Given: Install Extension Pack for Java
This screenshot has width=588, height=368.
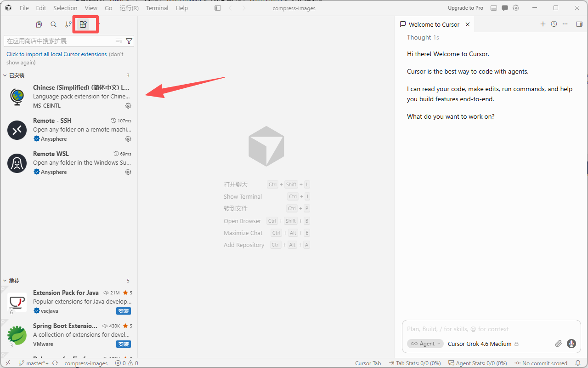Looking at the screenshot, I should (x=124, y=311).
